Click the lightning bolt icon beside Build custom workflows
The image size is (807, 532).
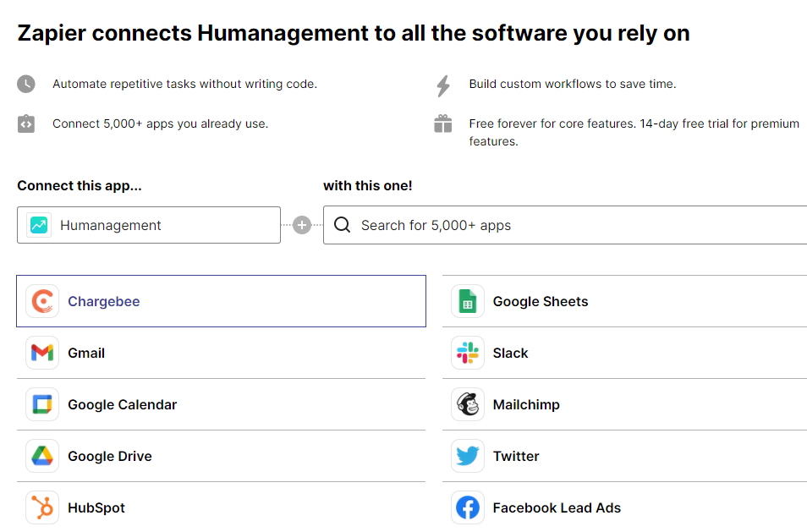tap(443, 86)
